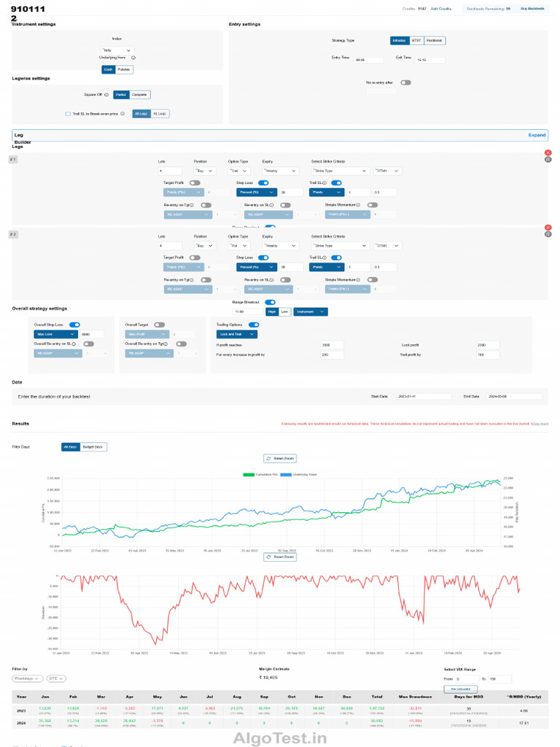The height and width of the screenshot is (747, 560).
Task: Click the green Cumulative PnL legend swatch
Action: pyautogui.click(x=249, y=474)
